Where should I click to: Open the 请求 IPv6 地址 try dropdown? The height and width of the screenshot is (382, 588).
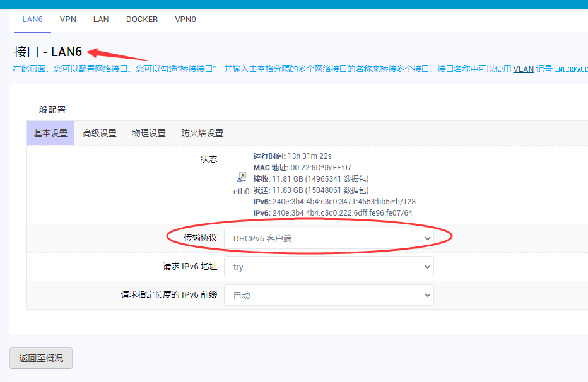[329, 267]
